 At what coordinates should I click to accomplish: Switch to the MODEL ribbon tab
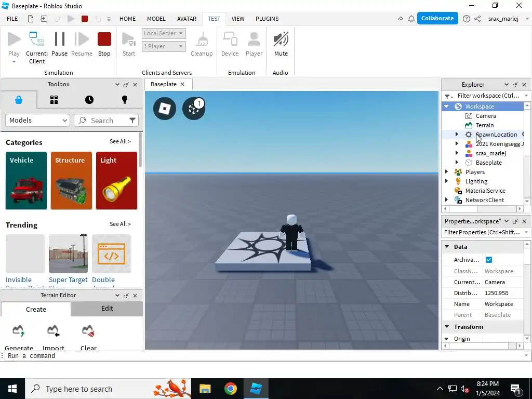coord(156,19)
